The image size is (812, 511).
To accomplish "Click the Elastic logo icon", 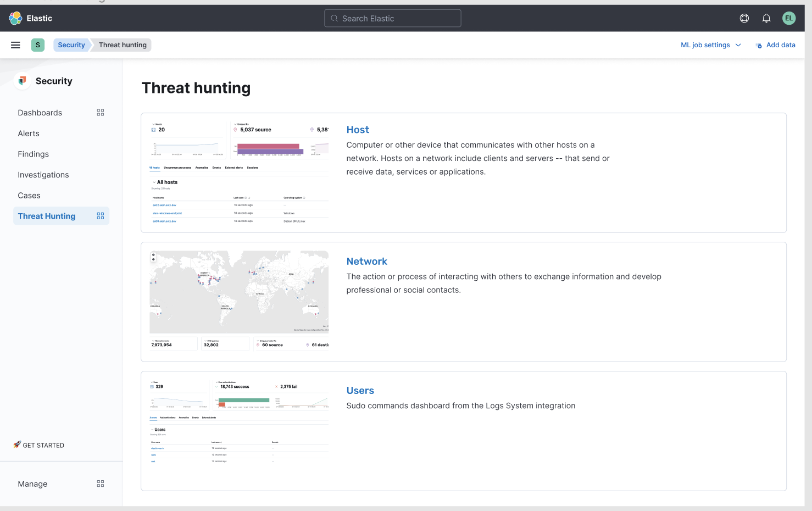I will (15, 18).
